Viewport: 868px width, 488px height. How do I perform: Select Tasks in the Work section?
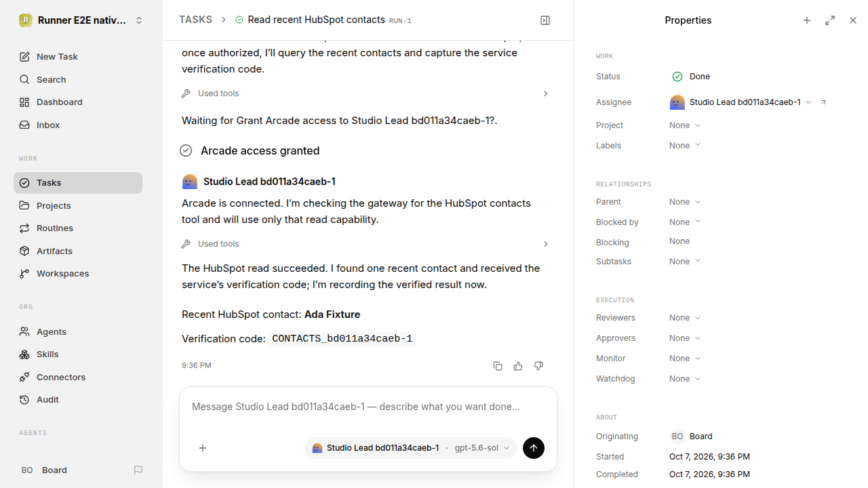point(78,183)
